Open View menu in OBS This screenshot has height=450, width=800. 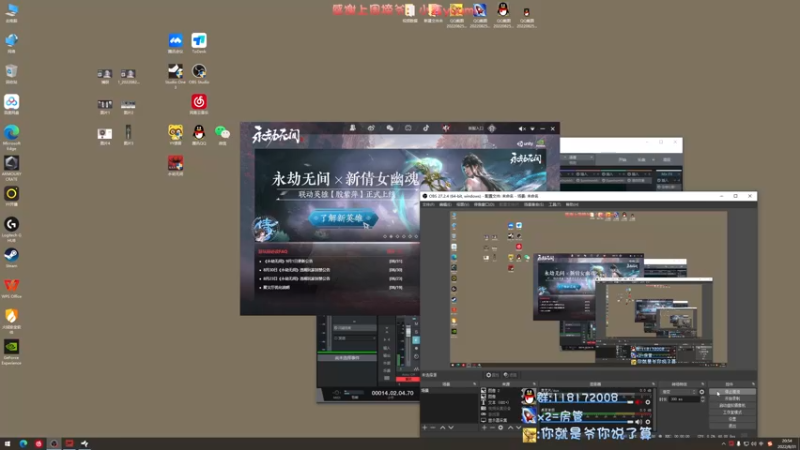tap(462, 205)
